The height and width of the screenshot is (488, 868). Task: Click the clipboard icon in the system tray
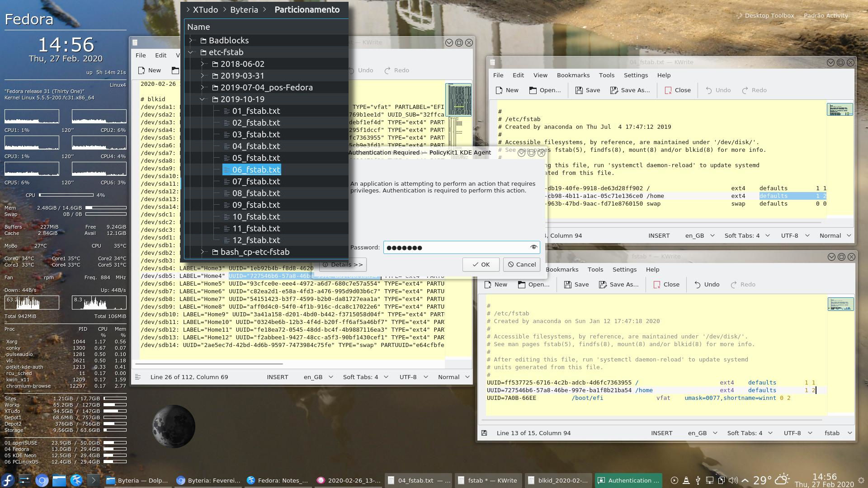click(721, 480)
